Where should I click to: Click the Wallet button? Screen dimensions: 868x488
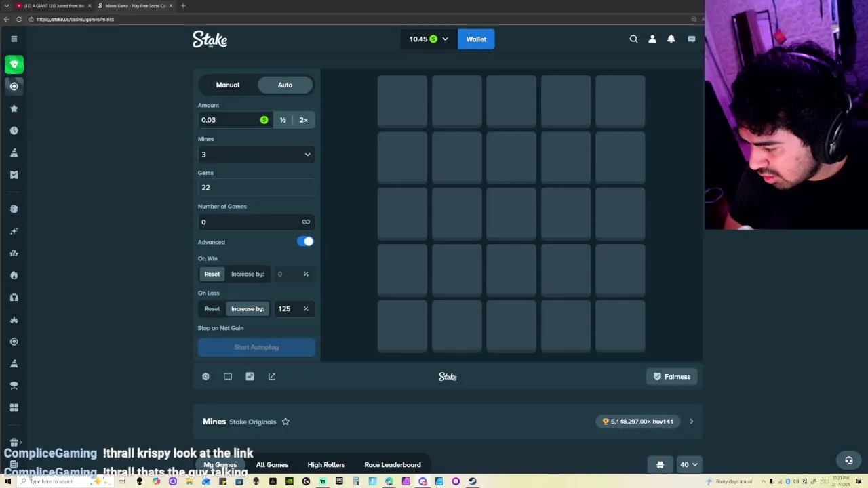click(476, 39)
